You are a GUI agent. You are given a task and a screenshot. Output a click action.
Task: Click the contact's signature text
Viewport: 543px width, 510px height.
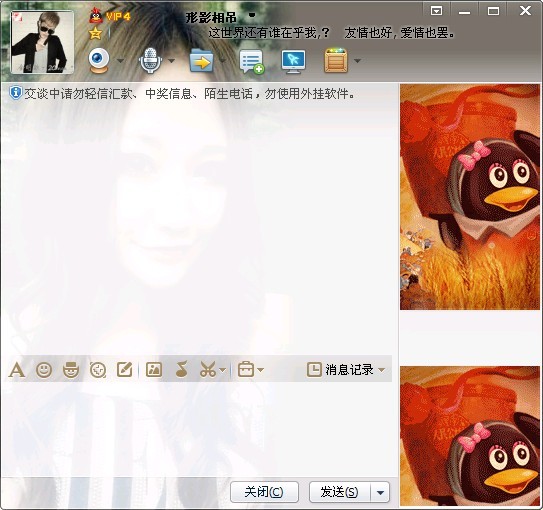point(331,33)
